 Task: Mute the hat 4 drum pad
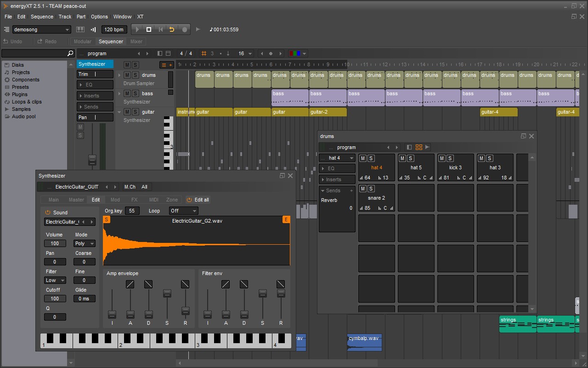point(362,158)
